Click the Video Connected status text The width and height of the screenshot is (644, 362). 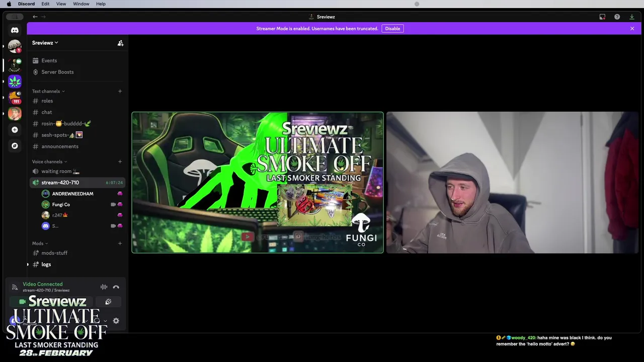pos(43,284)
